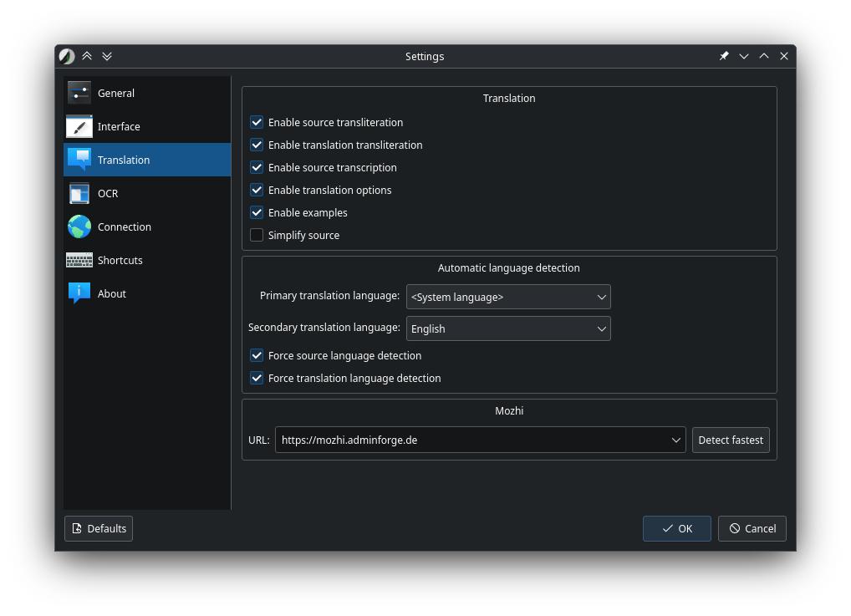851x616 pixels.
Task: Toggle the Enable examples checkbox
Action: (x=257, y=212)
